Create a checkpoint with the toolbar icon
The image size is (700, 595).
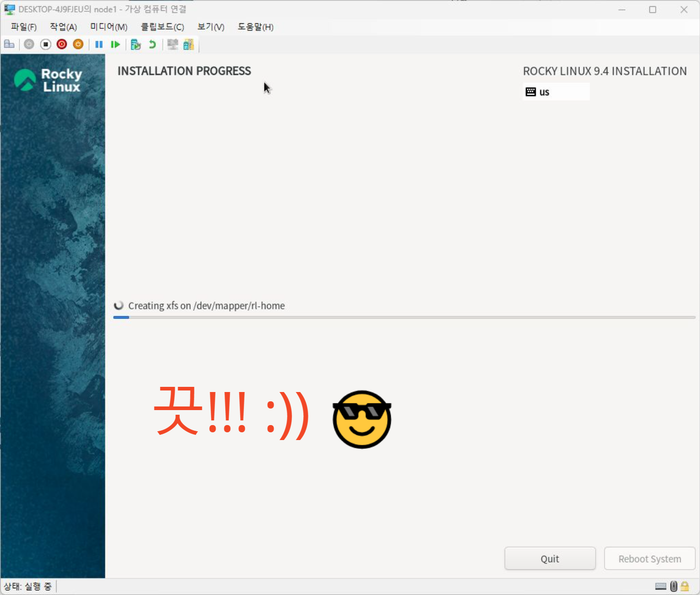coord(136,44)
